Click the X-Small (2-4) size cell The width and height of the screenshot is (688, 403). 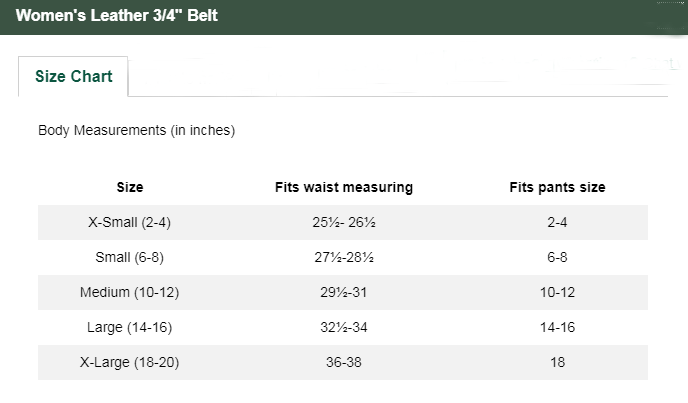130,222
